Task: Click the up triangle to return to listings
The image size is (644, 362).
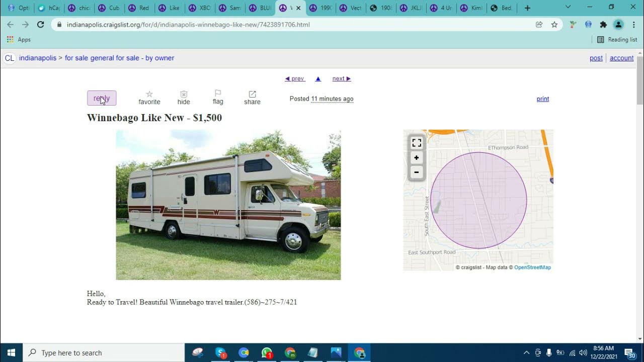Action: point(318,78)
